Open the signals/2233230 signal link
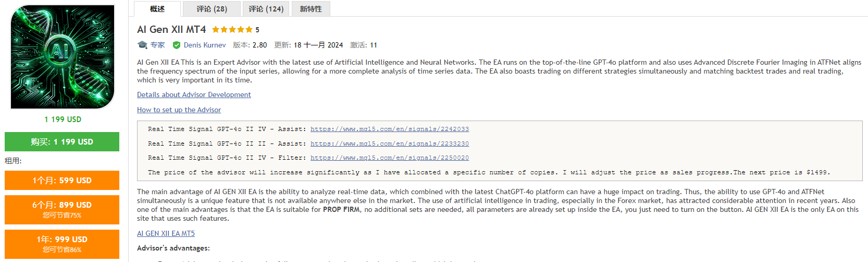The image size is (868, 262). click(x=390, y=144)
